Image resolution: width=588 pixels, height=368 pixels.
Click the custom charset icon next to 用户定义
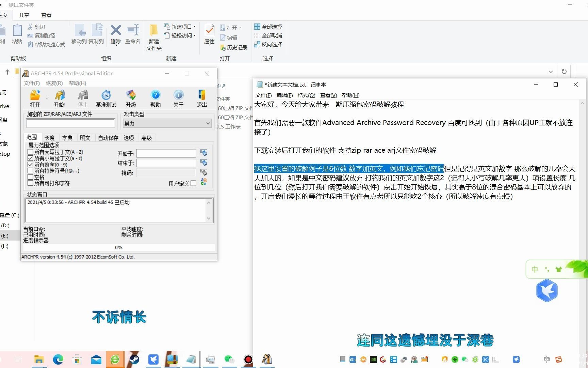click(204, 182)
